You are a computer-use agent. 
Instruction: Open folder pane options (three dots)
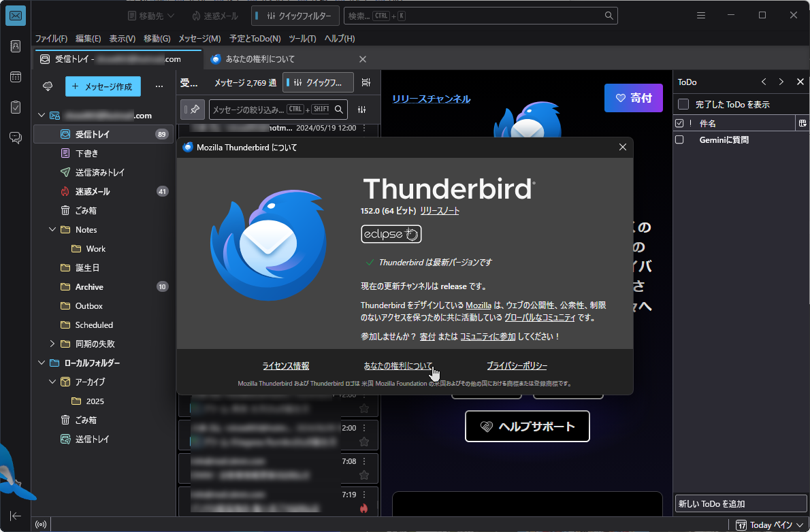point(159,86)
